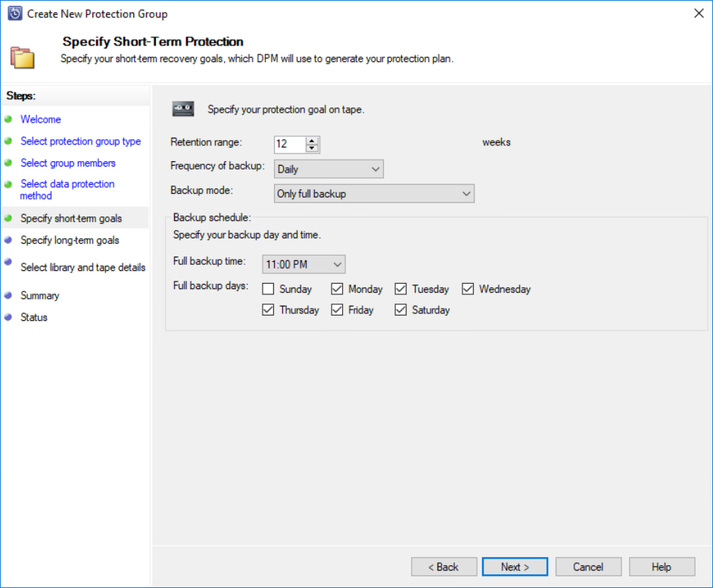Open Select protection group type step
Viewport: 713px width, 588px height.
[x=80, y=141]
